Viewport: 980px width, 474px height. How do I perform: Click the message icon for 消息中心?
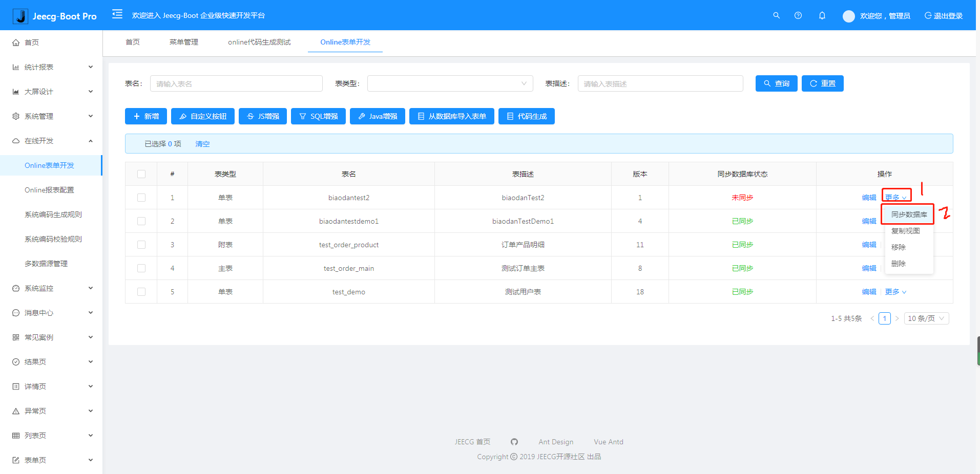click(16, 313)
